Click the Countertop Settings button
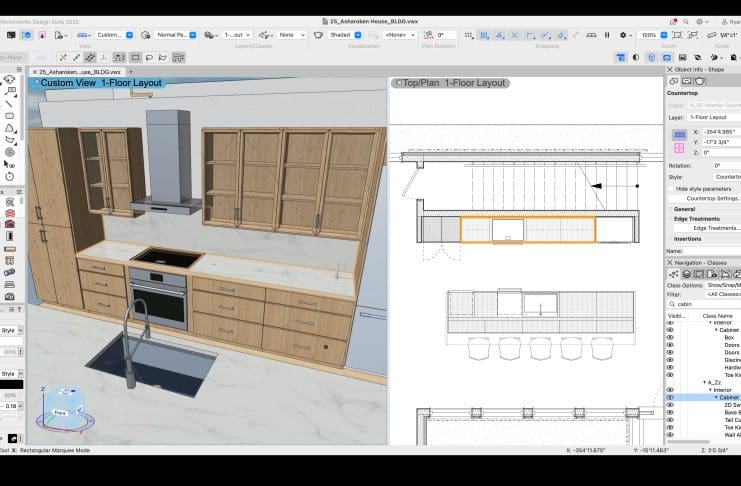 pyautogui.click(x=712, y=198)
